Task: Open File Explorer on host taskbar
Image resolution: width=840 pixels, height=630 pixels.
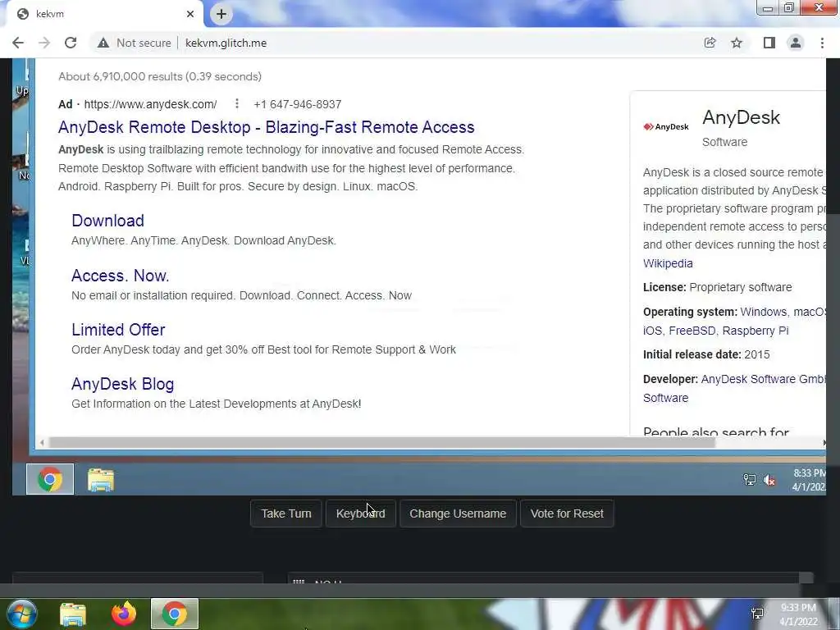Action: [73, 614]
